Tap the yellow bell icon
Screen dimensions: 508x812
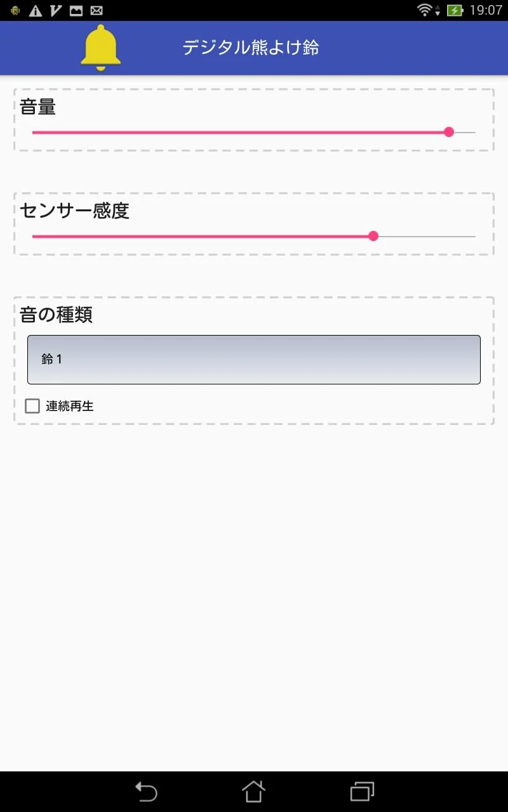tap(100, 48)
